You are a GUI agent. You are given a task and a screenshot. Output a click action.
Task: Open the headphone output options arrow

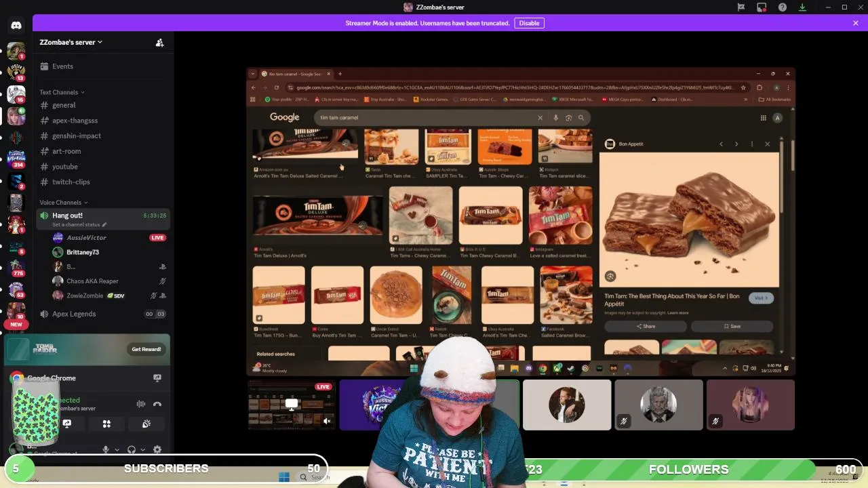coord(142,449)
